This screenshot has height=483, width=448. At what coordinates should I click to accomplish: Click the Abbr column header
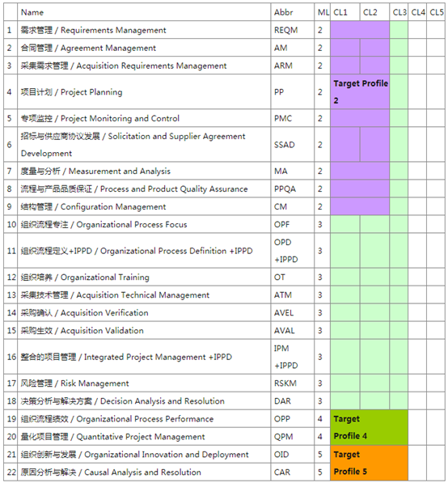(293, 12)
